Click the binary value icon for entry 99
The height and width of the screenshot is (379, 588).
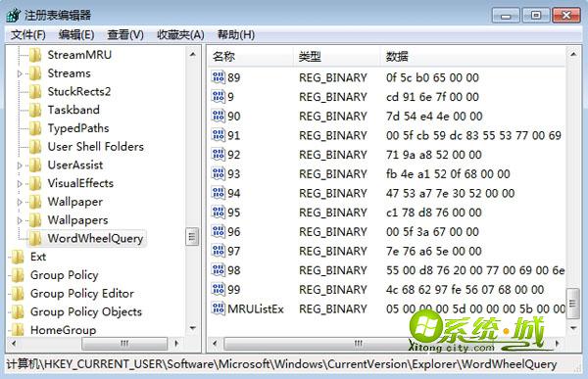(218, 290)
